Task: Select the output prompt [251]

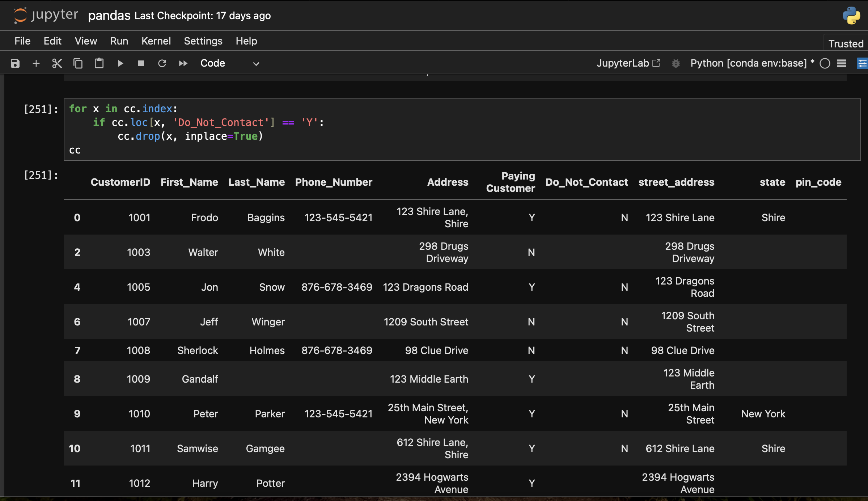Action: [x=41, y=175]
